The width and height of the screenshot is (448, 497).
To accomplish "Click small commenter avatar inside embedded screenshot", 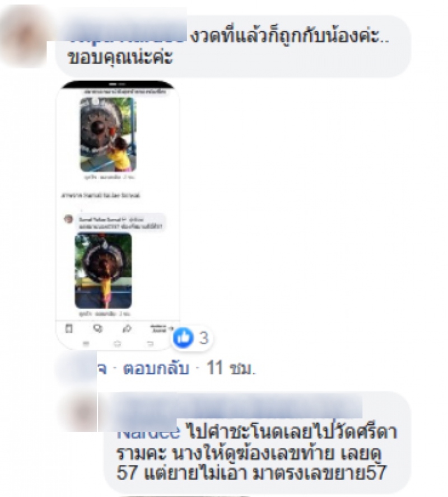I will (x=69, y=219).
